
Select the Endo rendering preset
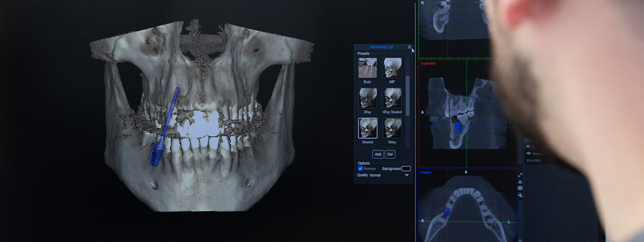[x=367, y=68]
